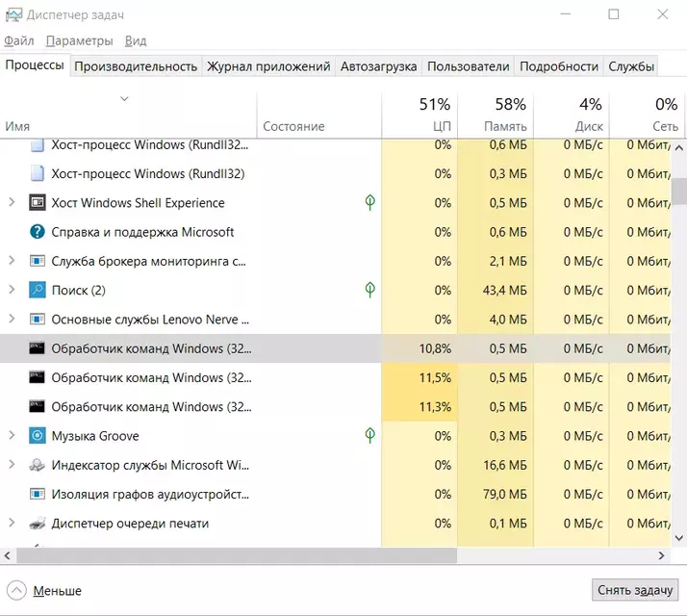Click the Диспетчер очереди печати row name
This screenshot has height=616, width=687.
[130, 523]
